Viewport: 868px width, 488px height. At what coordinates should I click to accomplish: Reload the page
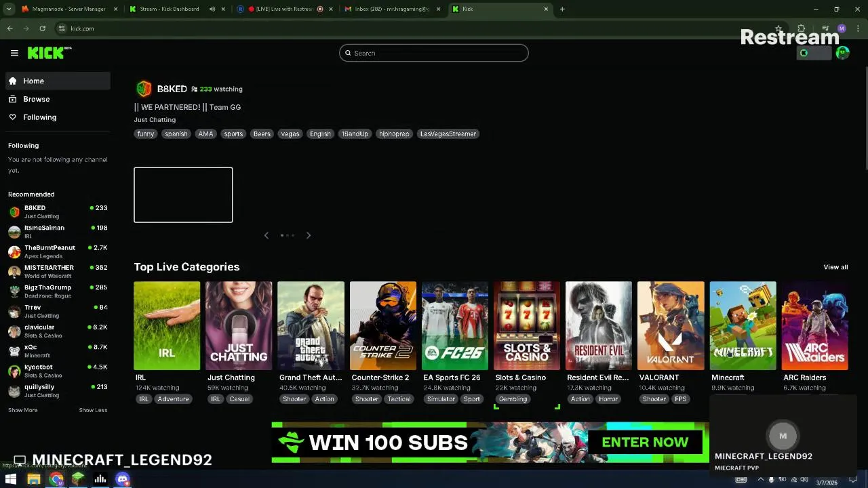coord(42,28)
